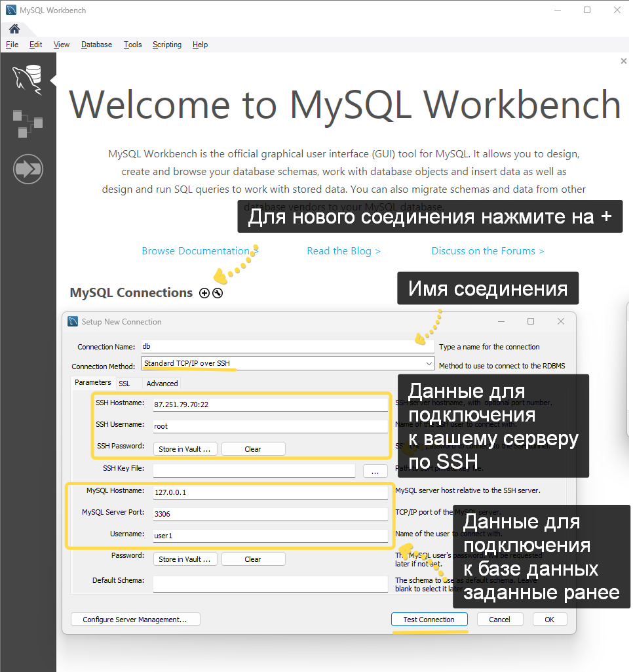Switch to the SSL tab
633x672 pixels.
point(125,384)
